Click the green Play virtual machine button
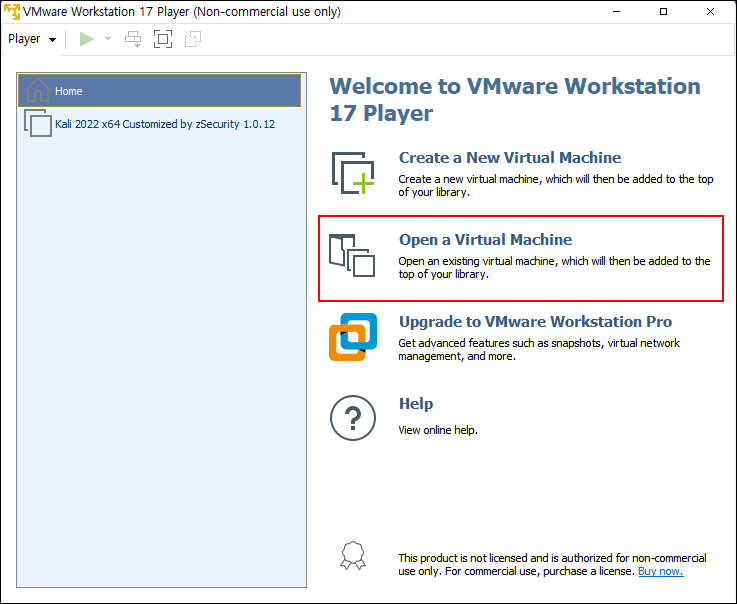 pos(86,39)
